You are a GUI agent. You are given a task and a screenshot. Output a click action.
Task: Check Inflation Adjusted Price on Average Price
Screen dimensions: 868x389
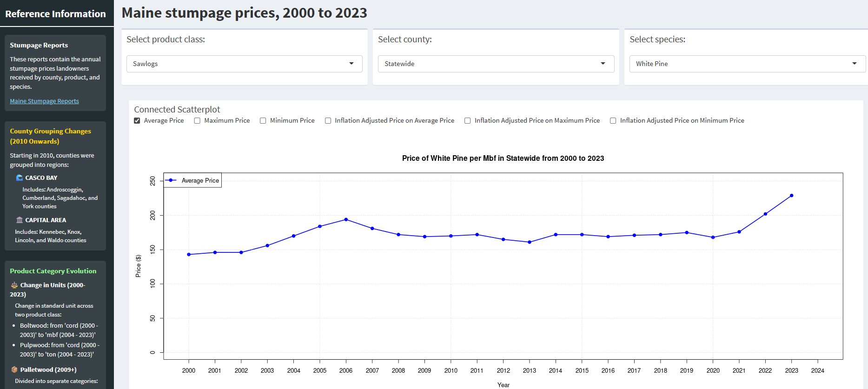click(328, 121)
